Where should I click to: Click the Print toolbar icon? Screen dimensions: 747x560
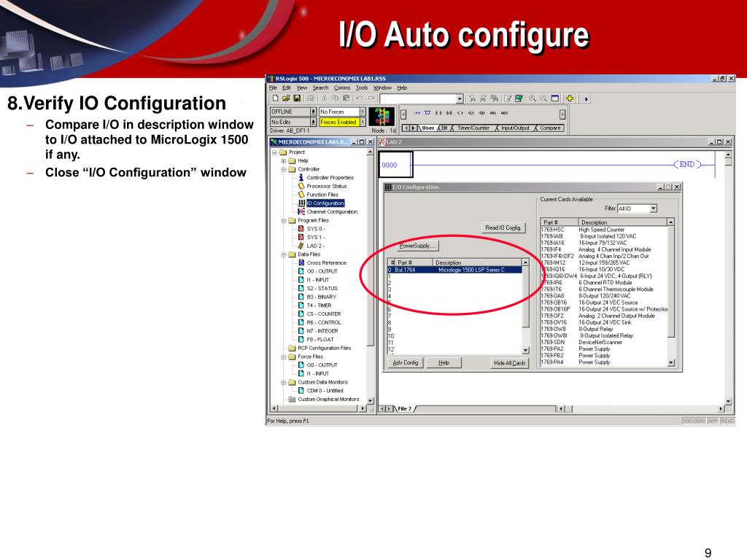[x=311, y=98]
